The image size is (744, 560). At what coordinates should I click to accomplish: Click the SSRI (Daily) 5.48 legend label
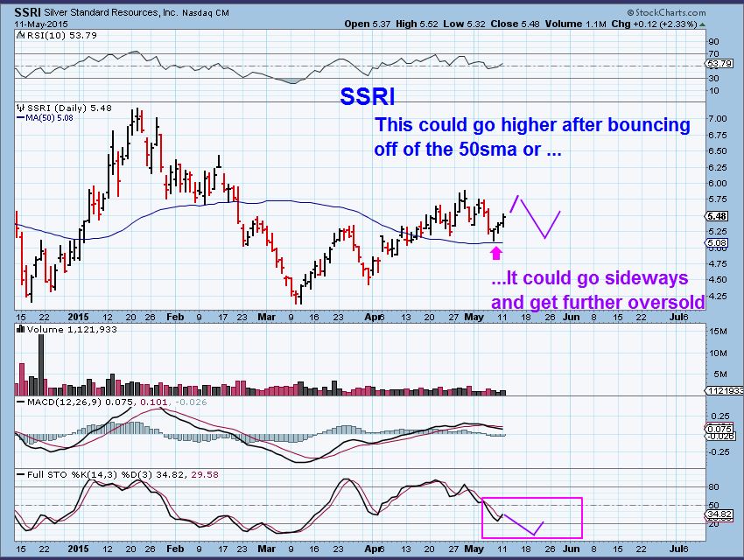(x=69, y=108)
